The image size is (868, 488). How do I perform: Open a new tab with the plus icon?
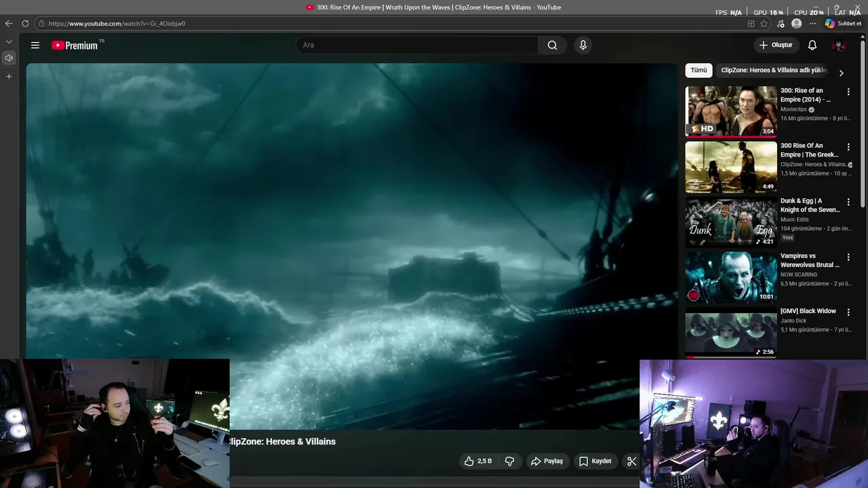click(x=9, y=77)
